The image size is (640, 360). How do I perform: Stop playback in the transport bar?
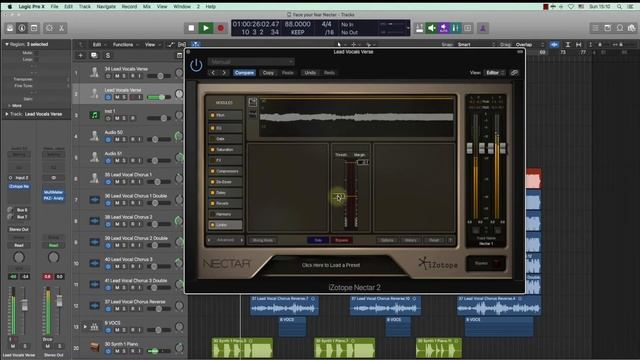(191, 28)
